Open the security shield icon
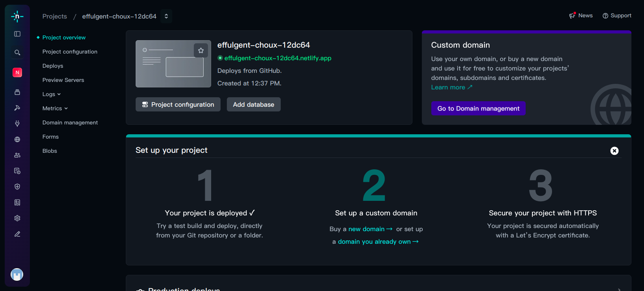 point(17,187)
